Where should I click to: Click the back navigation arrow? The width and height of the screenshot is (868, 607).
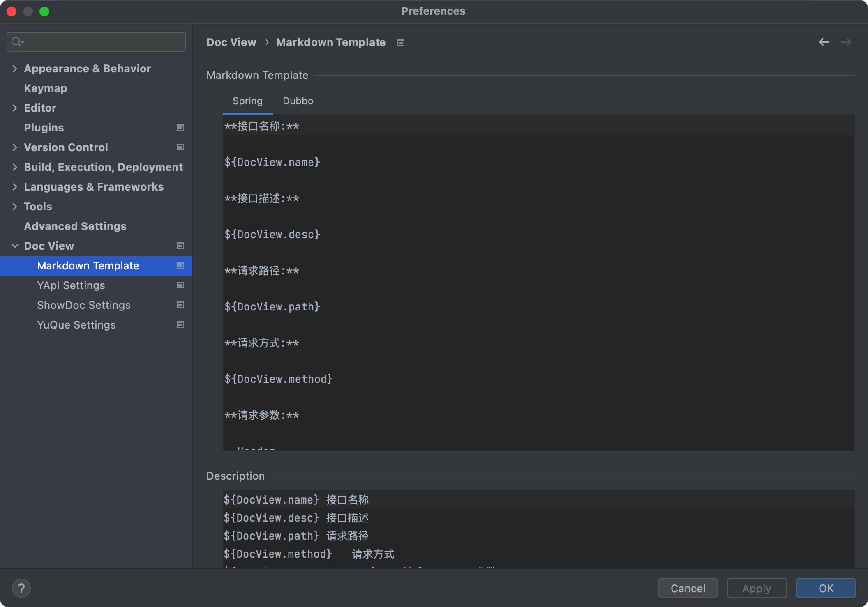click(824, 42)
